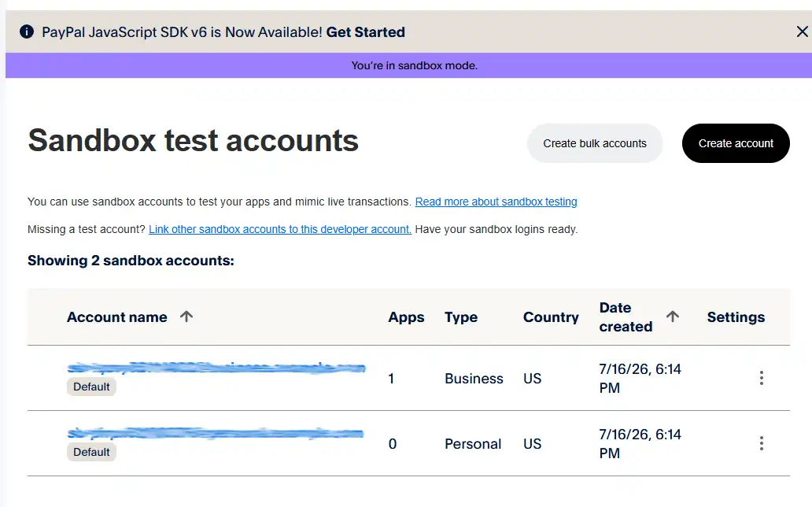Click US country cell in Business row
The height and width of the screenshot is (507, 812).
pos(532,379)
